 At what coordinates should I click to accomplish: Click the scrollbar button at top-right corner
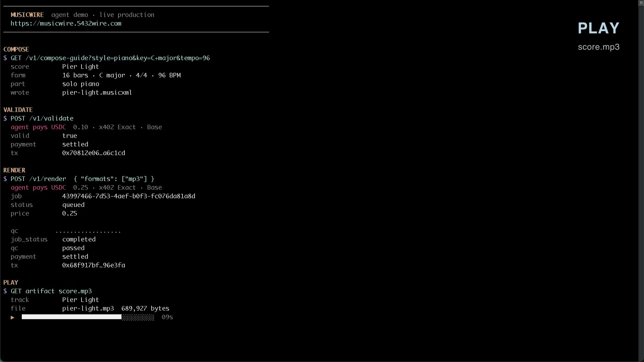pos(641,3)
